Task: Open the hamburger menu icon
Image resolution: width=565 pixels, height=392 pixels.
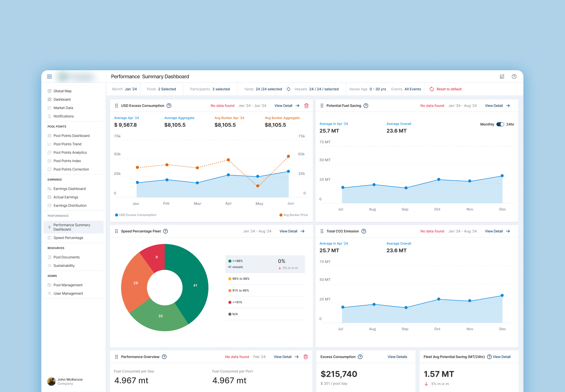Action: click(x=49, y=77)
